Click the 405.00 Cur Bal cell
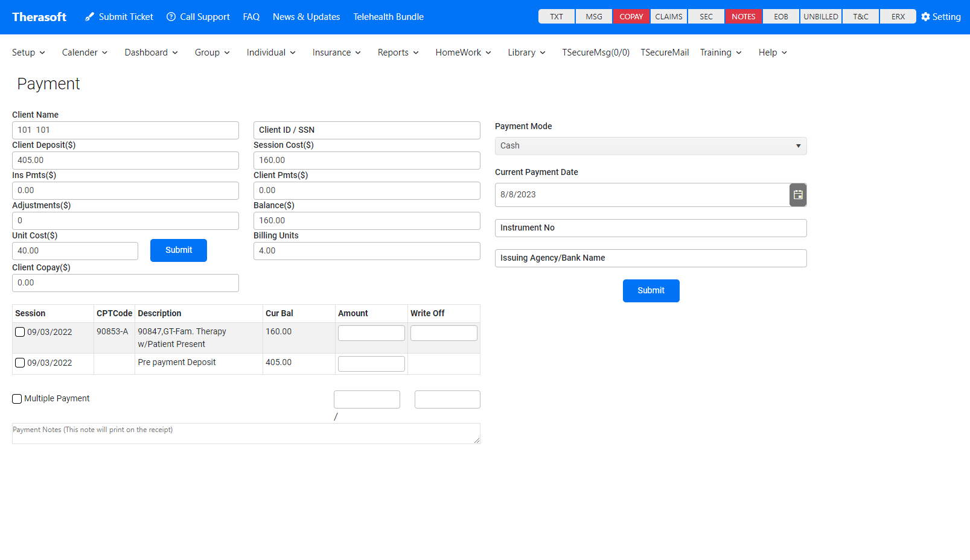 click(299, 364)
